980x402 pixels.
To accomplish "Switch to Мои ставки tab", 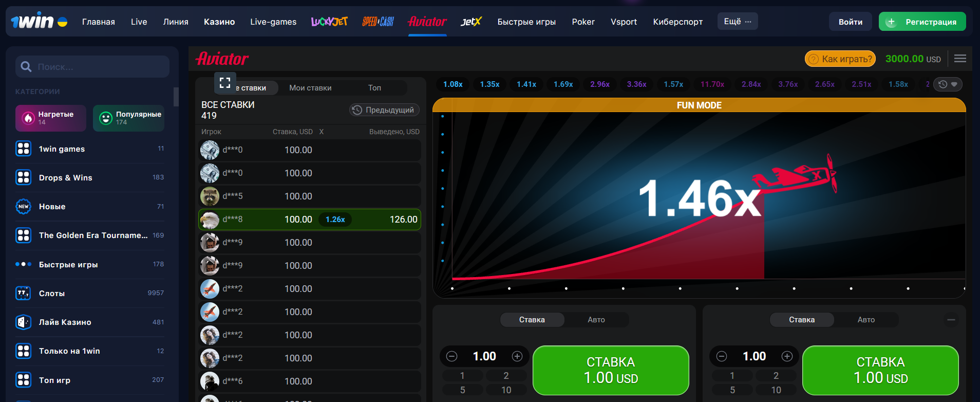I will pos(310,88).
